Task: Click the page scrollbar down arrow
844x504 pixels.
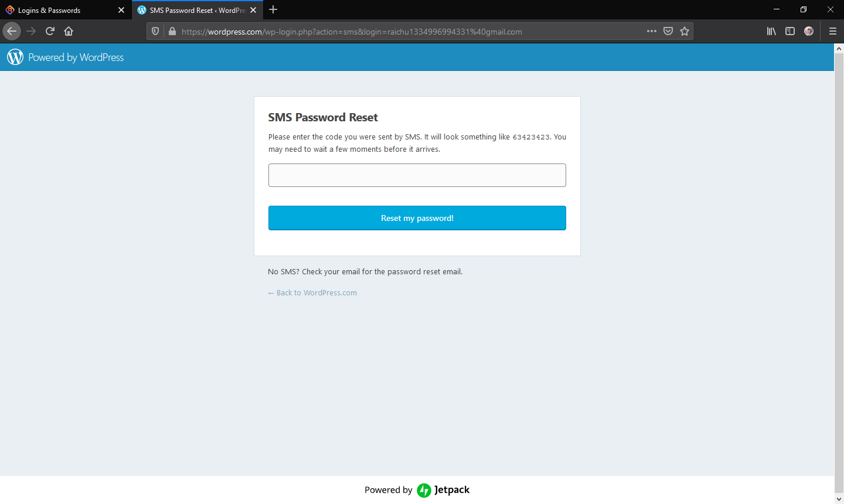Action: click(x=839, y=499)
